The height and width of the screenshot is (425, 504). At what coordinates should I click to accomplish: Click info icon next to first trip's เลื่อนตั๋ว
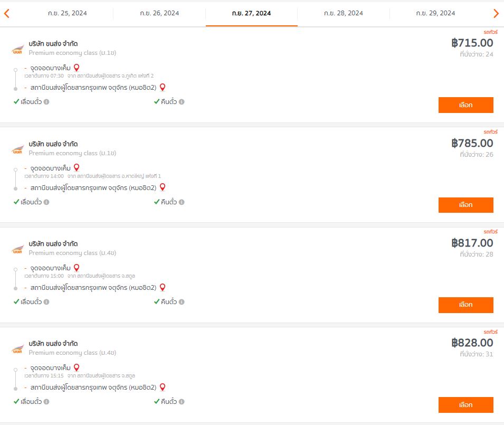(46, 101)
